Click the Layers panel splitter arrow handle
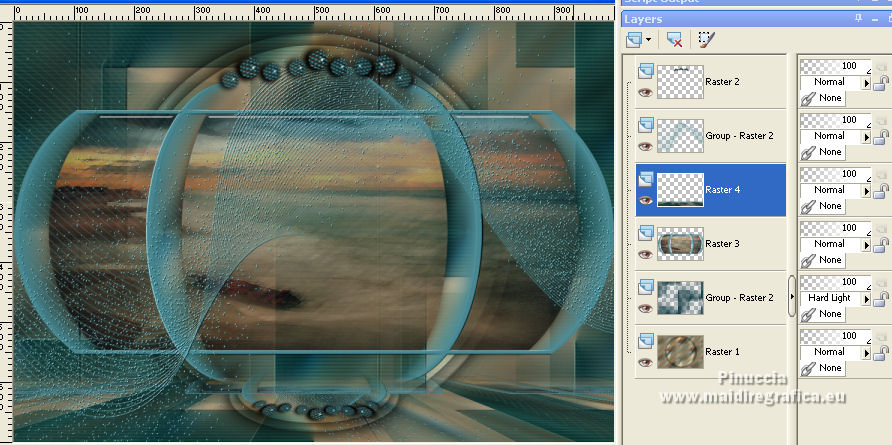Image resolution: width=892 pixels, height=445 pixels. [x=792, y=296]
